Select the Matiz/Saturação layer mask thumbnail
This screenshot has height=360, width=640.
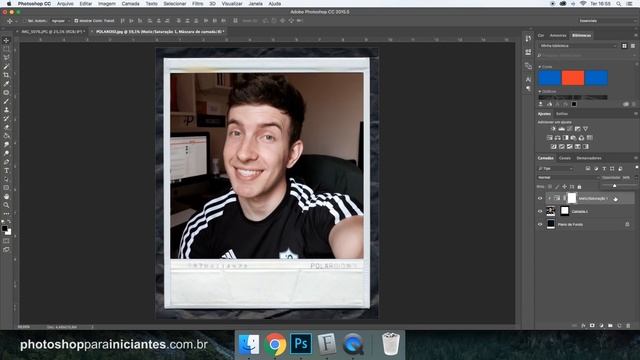click(572, 198)
